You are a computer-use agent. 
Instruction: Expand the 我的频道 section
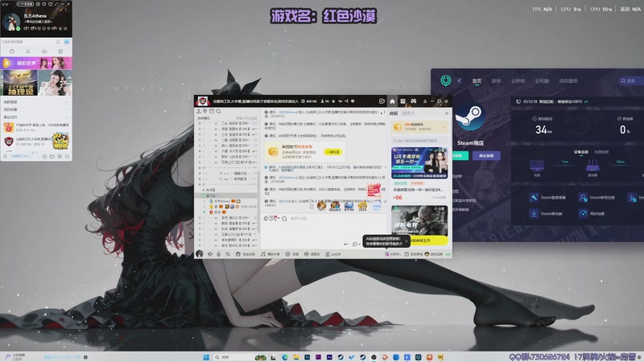click(36, 102)
